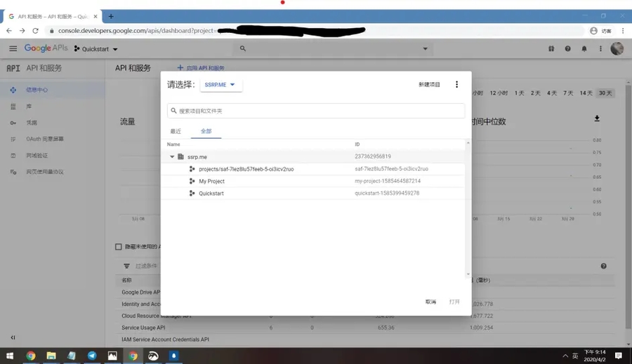Viewport: 632px width, 364px height.
Task: Open the SSRP.ME organization dropdown
Action: (220, 85)
